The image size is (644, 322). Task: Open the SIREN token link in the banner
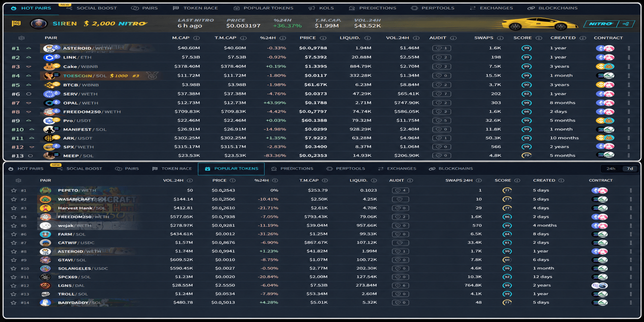coord(64,24)
